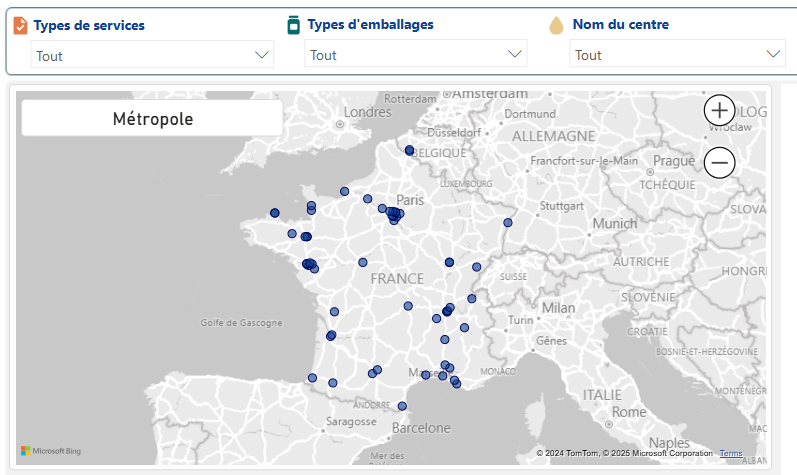Image resolution: width=797 pixels, height=475 pixels.
Task: Select the westernmost data point in Brittany
Action: (x=274, y=212)
